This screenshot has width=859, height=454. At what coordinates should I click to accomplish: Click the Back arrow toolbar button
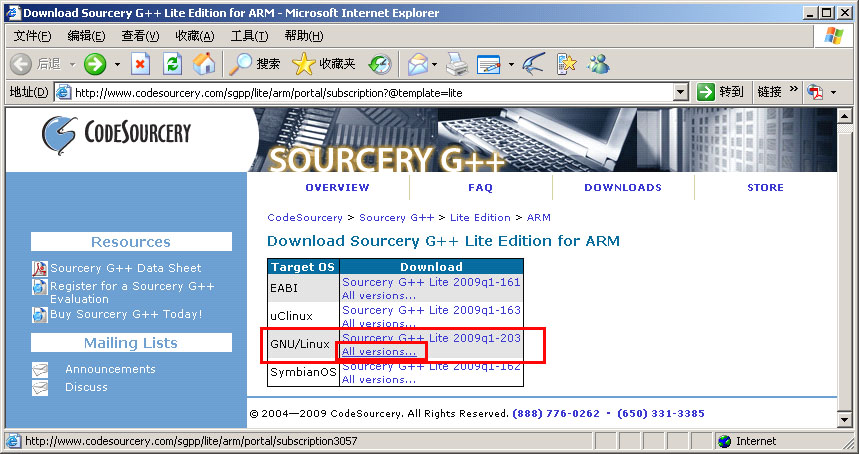tap(21, 65)
